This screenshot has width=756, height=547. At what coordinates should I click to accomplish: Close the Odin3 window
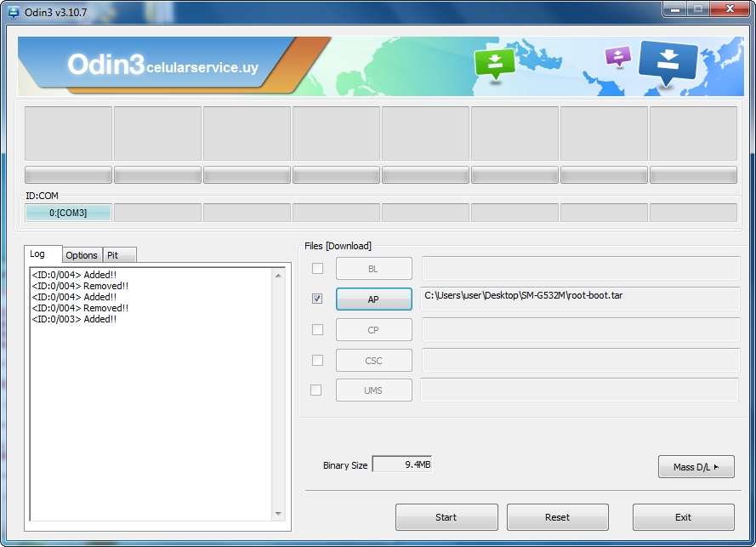(x=730, y=9)
